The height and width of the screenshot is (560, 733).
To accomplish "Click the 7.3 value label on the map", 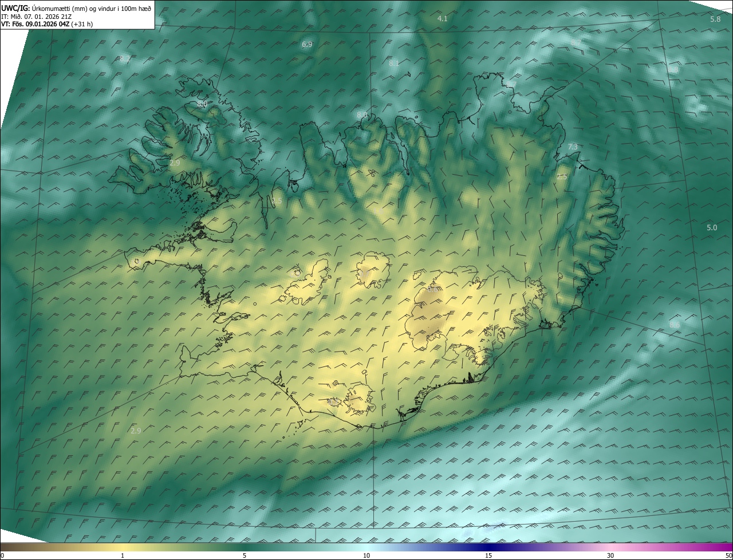I will pyautogui.click(x=572, y=147).
